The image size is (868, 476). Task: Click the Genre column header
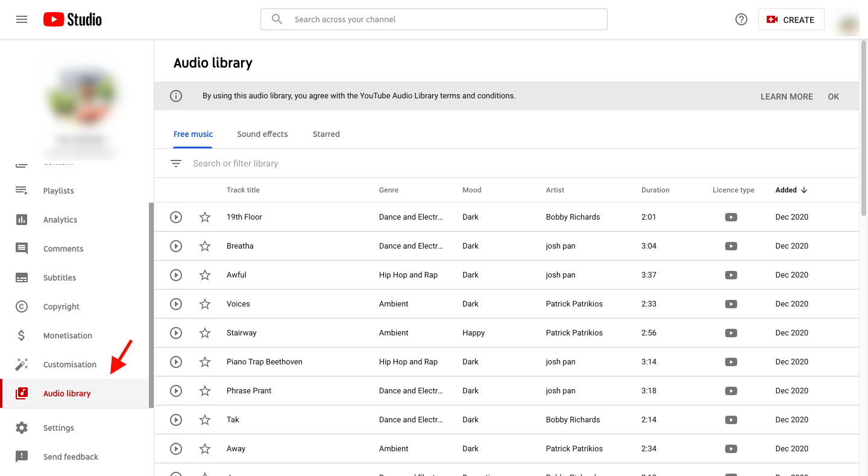point(389,190)
